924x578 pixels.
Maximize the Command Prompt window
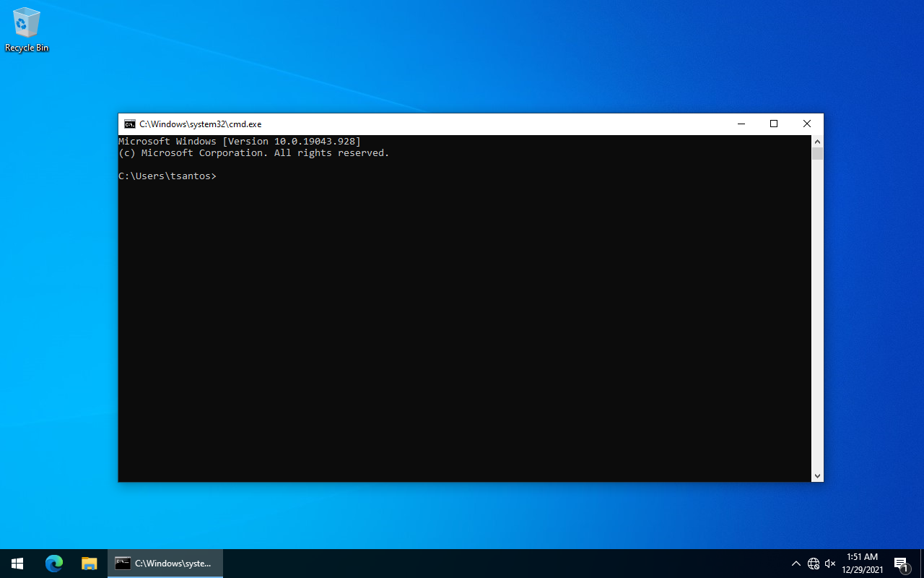774,124
